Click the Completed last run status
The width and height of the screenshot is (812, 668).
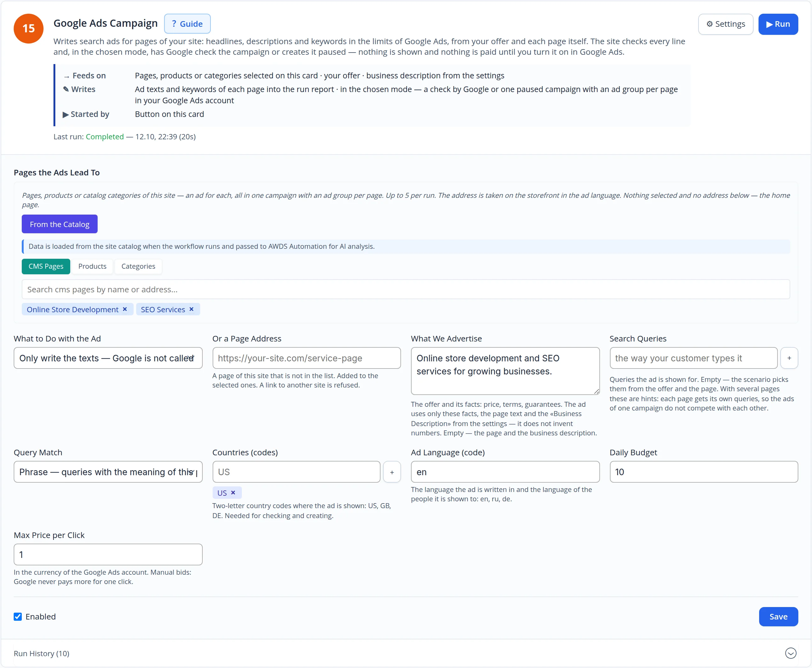(105, 137)
